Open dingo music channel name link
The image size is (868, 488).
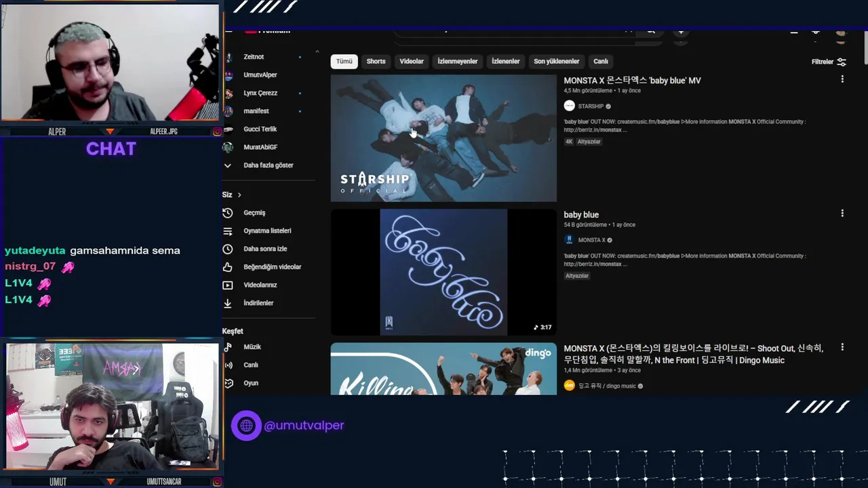pos(607,386)
